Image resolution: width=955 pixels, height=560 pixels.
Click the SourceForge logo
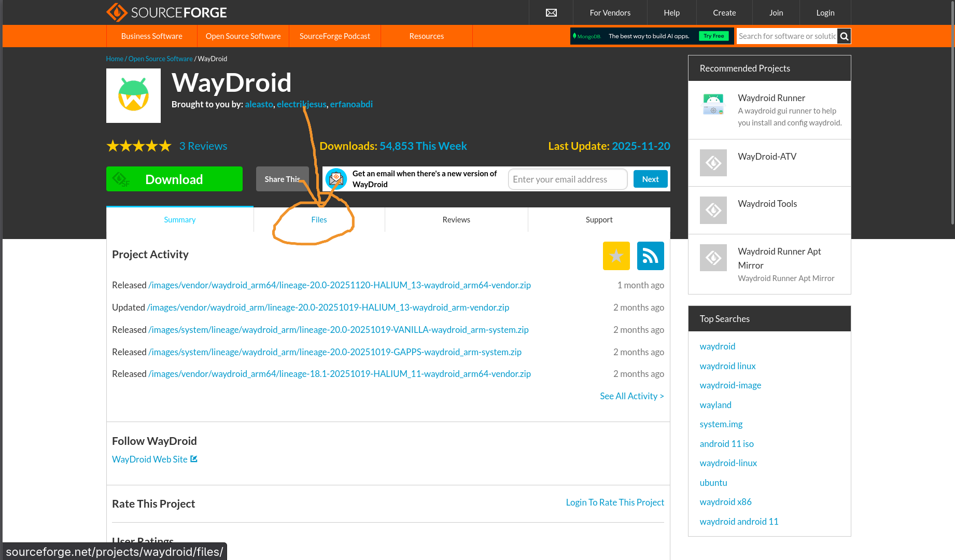click(x=166, y=12)
